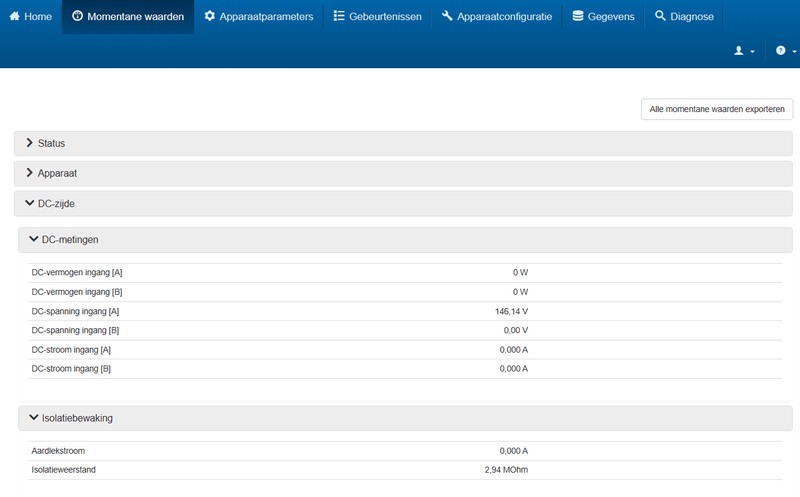800x497 pixels.
Task: Click the DC-zijde section heading text
Action: click(56, 204)
